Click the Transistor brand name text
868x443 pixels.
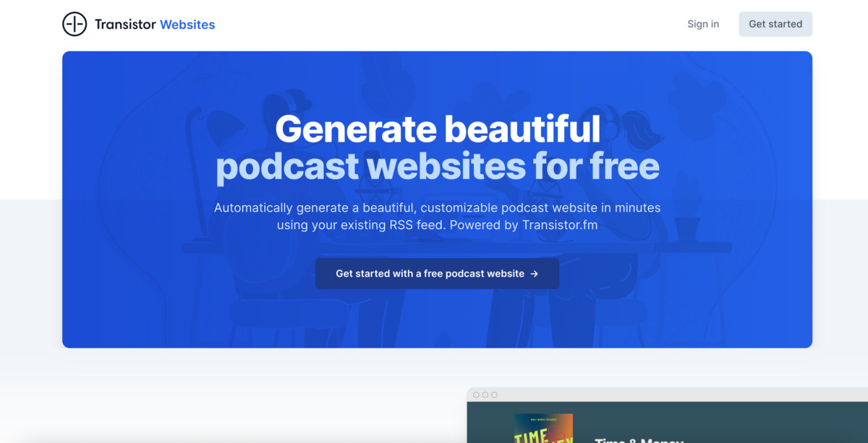(125, 25)
